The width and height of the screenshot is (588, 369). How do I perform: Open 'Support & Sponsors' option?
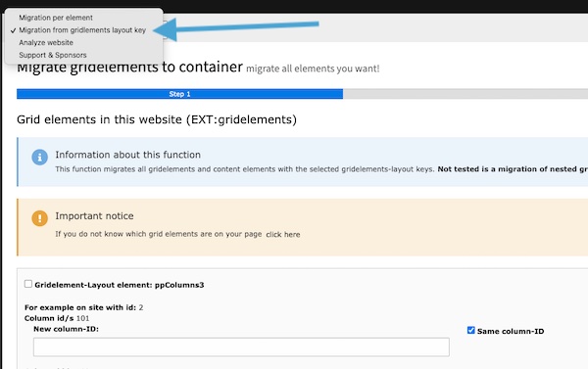point(53,55)
